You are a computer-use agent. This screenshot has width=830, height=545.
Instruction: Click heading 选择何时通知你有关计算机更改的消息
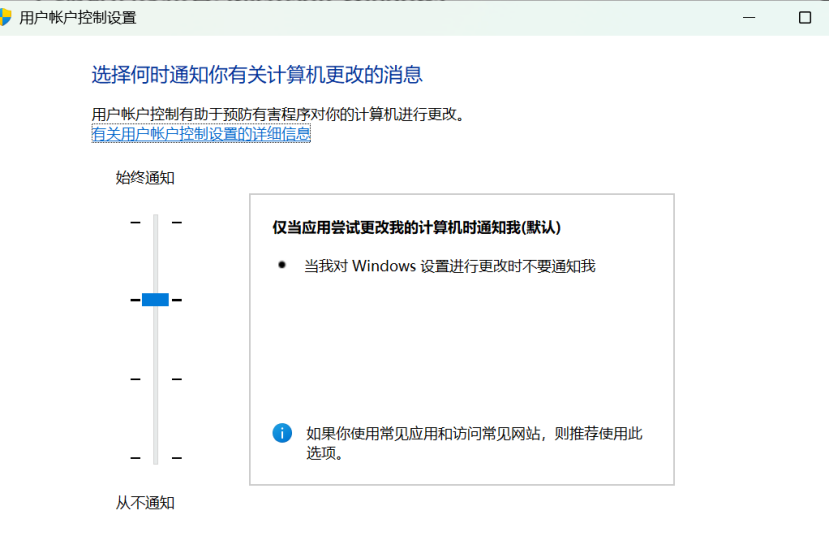257,75
